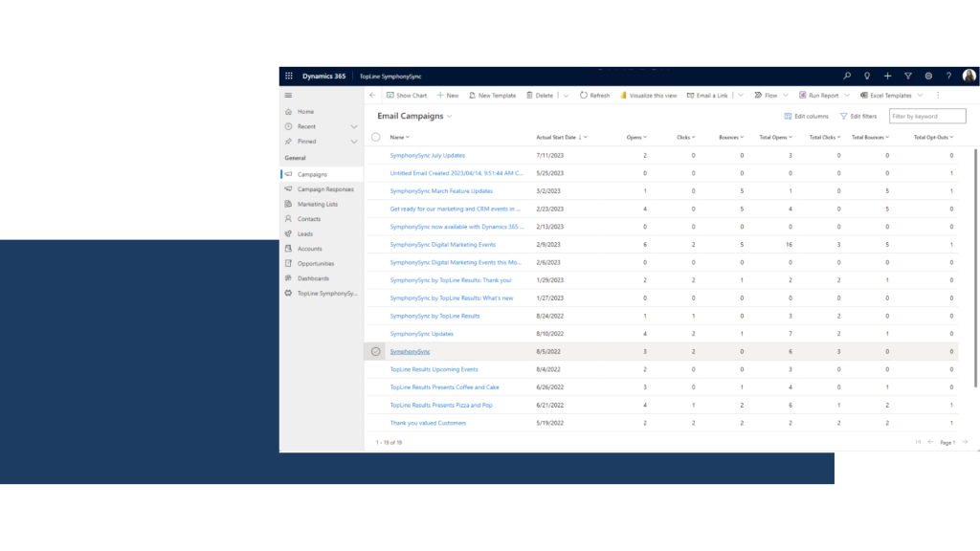Refresh the Email Campaigns list

click(594, 96)
